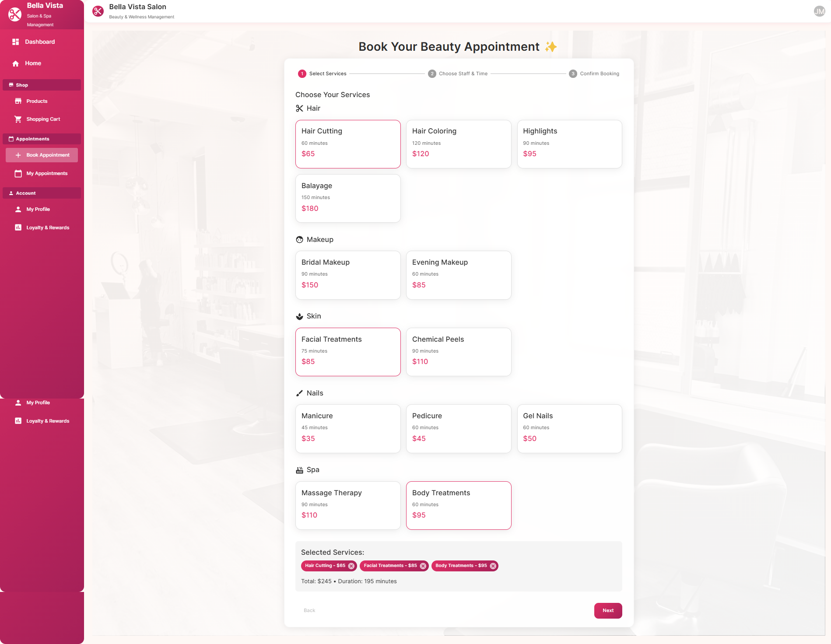Collapse the Appointments sidebar section
This screenshot has height=644, width=831.
[x=42, y=139]
